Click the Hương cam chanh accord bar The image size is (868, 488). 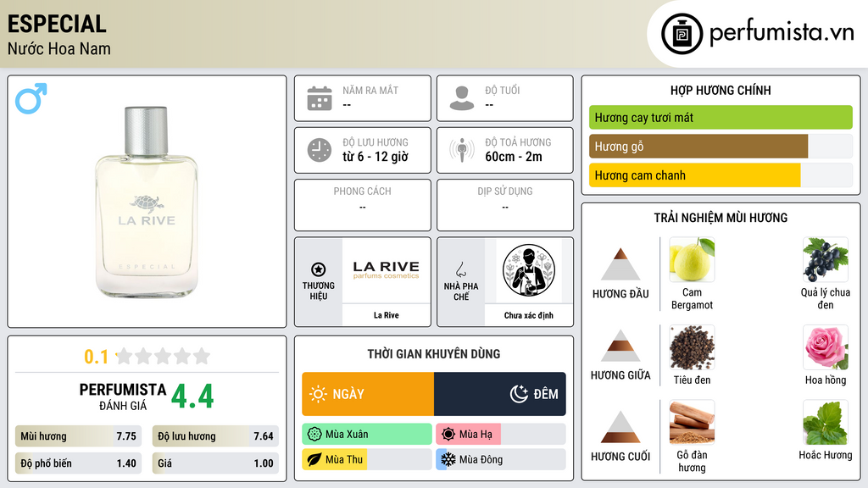721,175
